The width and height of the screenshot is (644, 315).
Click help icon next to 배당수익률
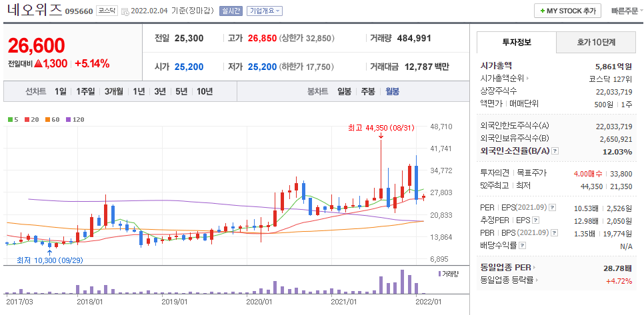tap(523, 246)
